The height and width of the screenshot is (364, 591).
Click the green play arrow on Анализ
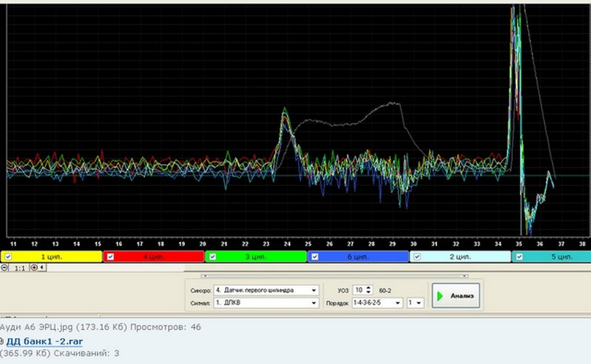(x=440, y=296)
